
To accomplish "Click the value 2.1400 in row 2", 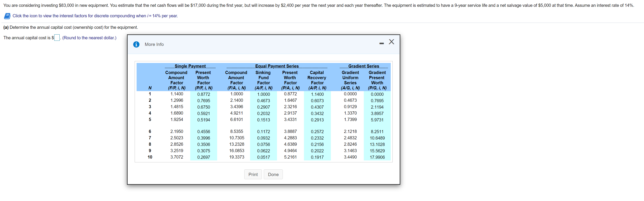I will tap(236, 100).
